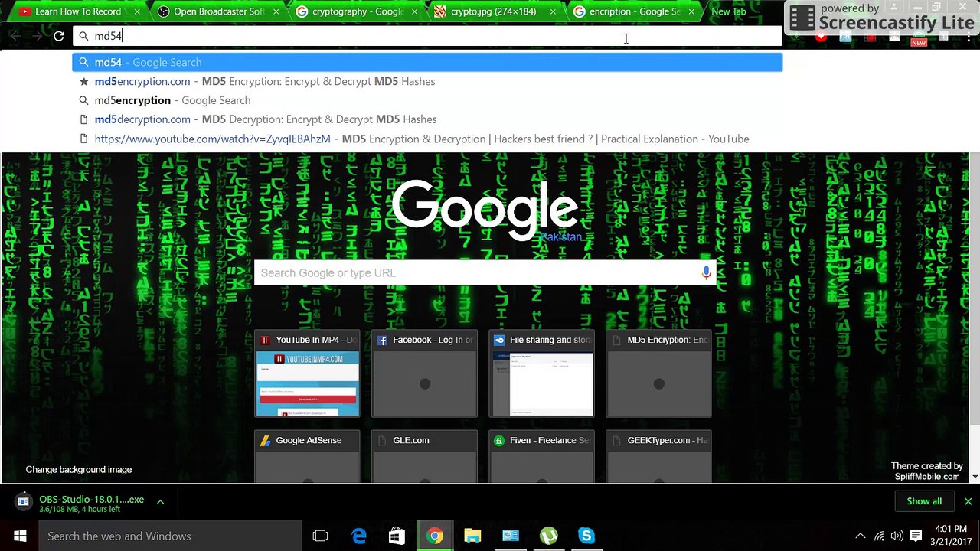Open File sharing and storage shortcut tile
The height and width of the screenshot is (551, 980).
[541, 373]
